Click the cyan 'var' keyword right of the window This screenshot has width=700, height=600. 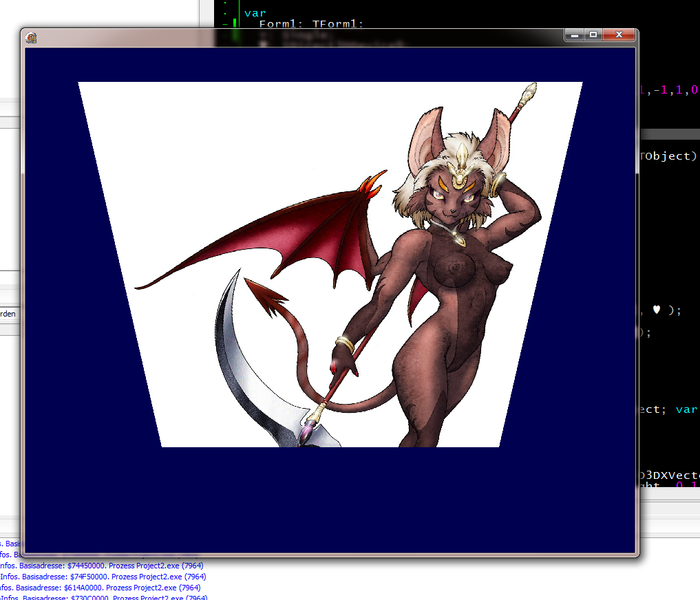pos(686,409)
